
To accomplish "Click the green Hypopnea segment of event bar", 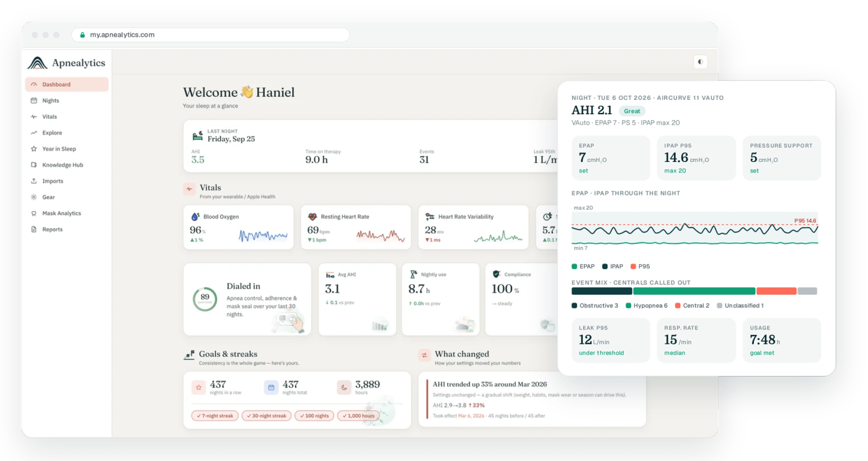I will [x=694, y=291].
